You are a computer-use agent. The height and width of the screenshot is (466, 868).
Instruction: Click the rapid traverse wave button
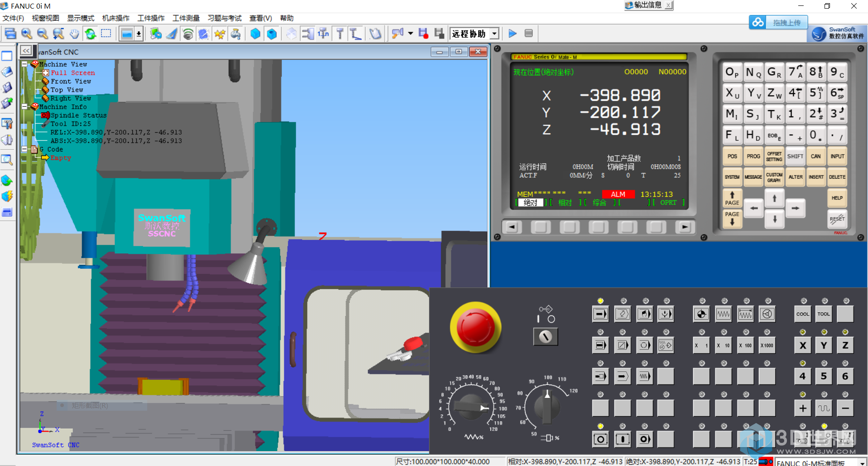(824, 408)
